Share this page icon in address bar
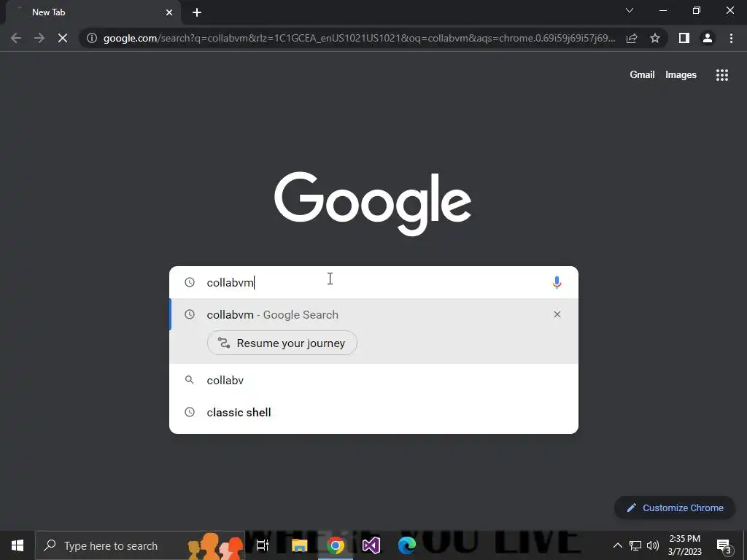 (632, 38)
